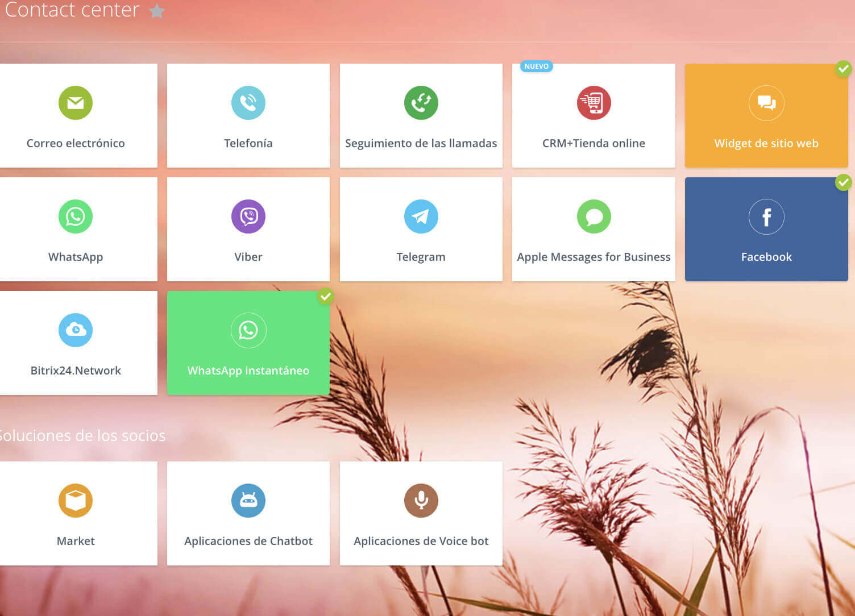Screen dimensions: 855x616
Task: Open the Viber purple icon
Action: point(248,217)
